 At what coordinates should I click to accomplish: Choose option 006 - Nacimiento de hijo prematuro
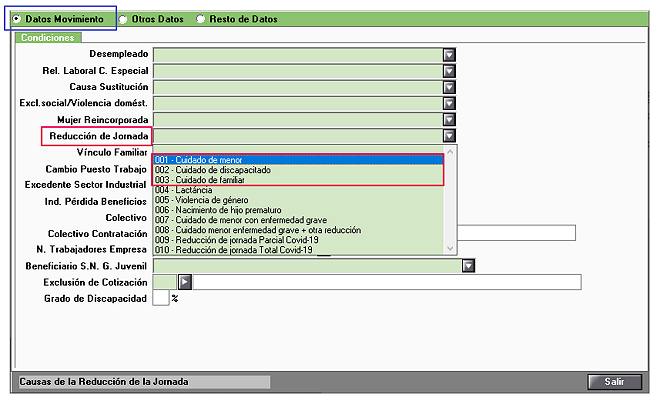[x=298, y=210]
